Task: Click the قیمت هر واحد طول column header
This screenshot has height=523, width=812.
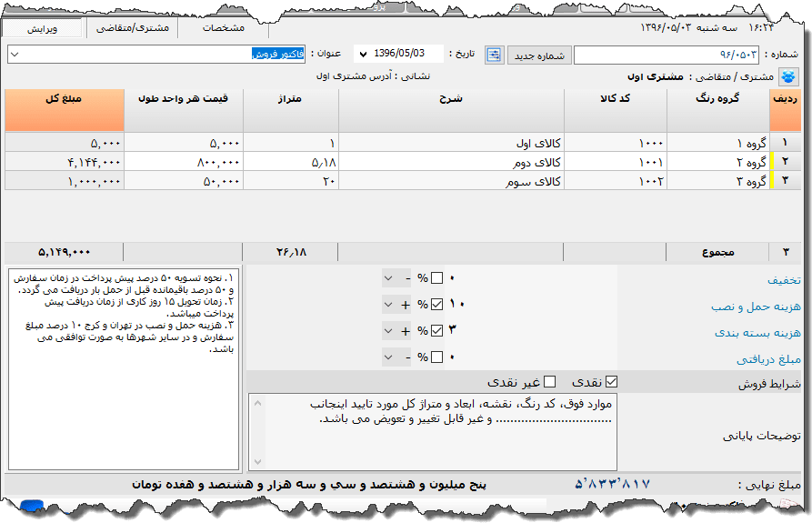Action: [184, 110]
